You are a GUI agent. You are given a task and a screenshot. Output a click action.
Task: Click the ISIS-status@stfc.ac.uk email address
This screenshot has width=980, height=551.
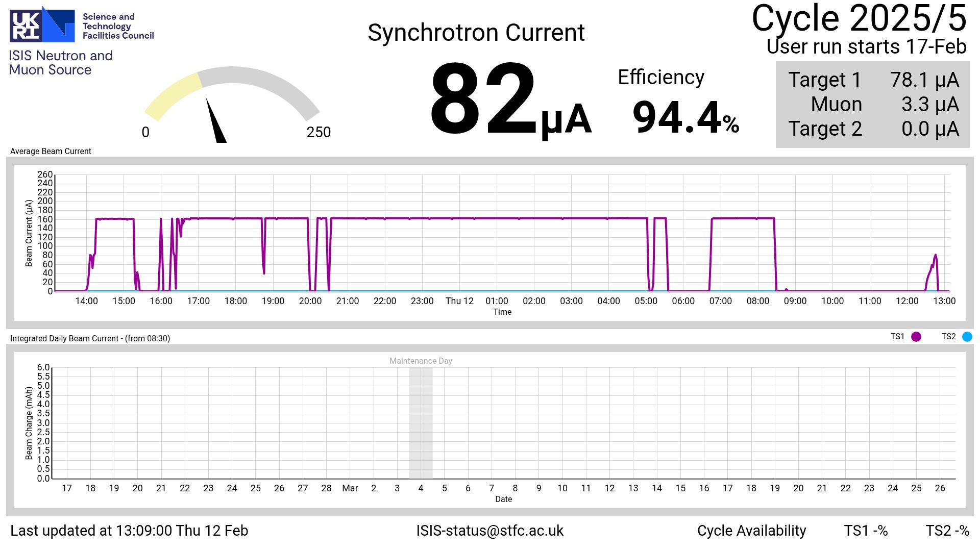[489, 531]
